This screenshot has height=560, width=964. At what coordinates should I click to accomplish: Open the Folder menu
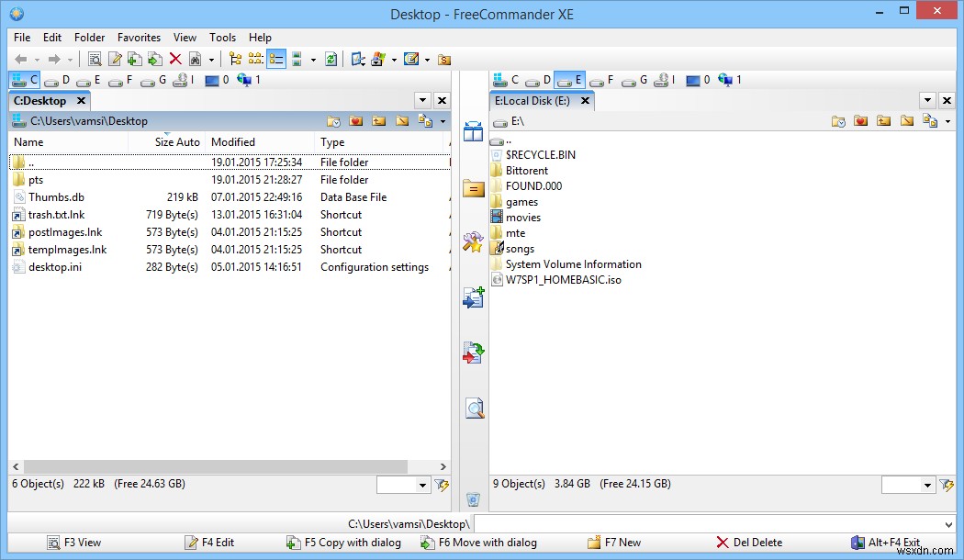pyautogui.click(x=89, y=38)
